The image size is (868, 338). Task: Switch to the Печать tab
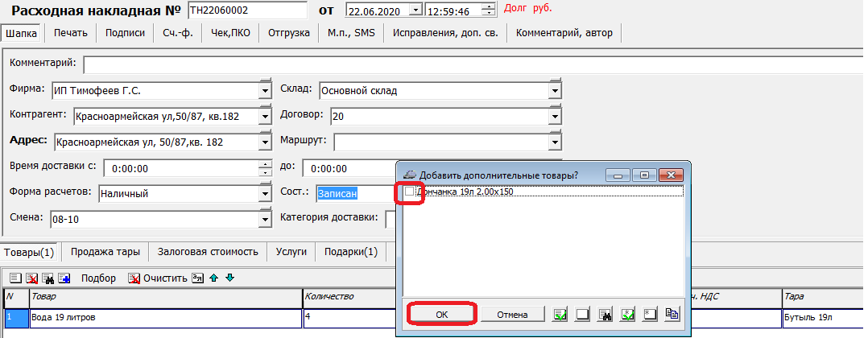[x=71, y=33]
